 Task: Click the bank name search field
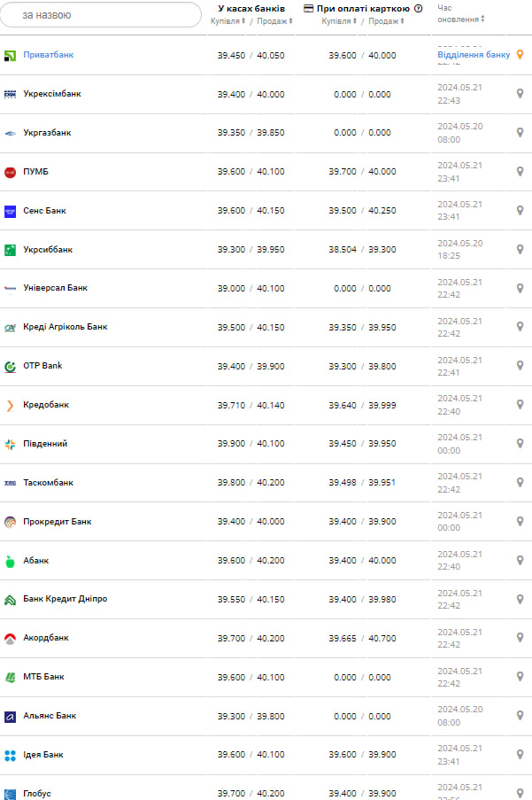101,15
